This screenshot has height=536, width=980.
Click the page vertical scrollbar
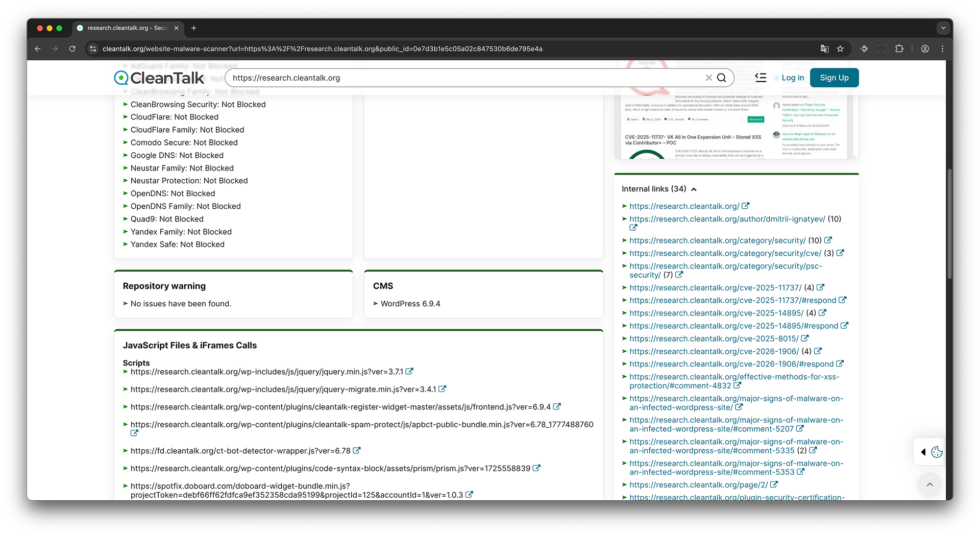pyautogui.click(x=949, y=225)
